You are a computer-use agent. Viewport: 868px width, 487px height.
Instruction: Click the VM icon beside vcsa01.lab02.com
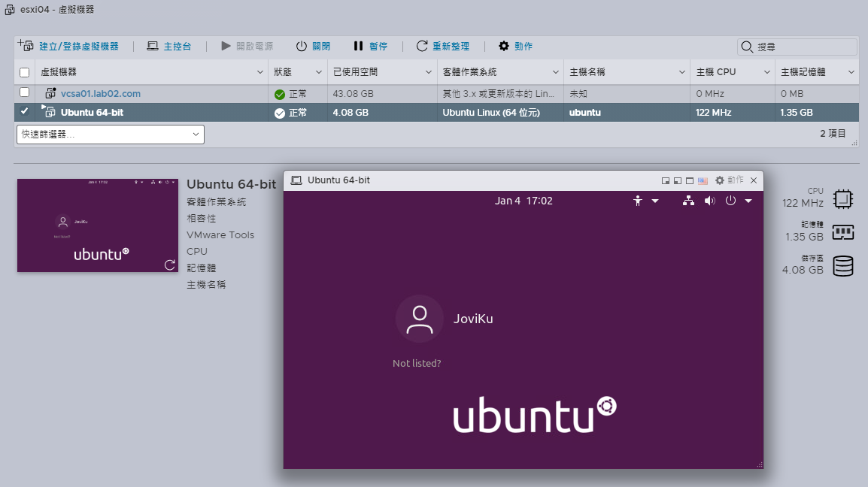(50, 93)
